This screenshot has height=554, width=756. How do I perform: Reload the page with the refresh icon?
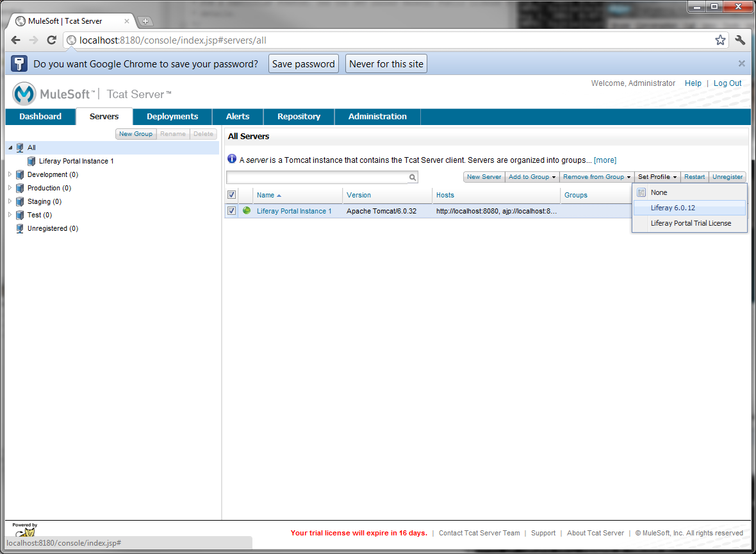click(52, 40)
